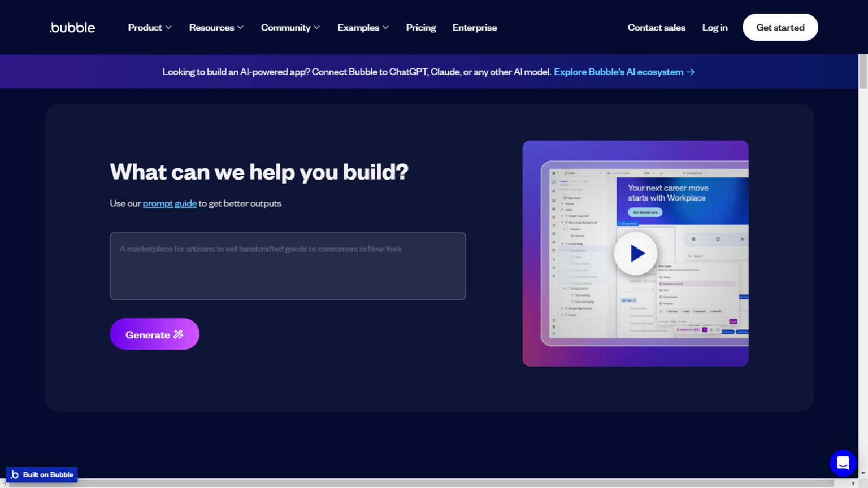Expand the Community navigation dropdown
Screen dimensions: 868x488
(x=289, y=27)
